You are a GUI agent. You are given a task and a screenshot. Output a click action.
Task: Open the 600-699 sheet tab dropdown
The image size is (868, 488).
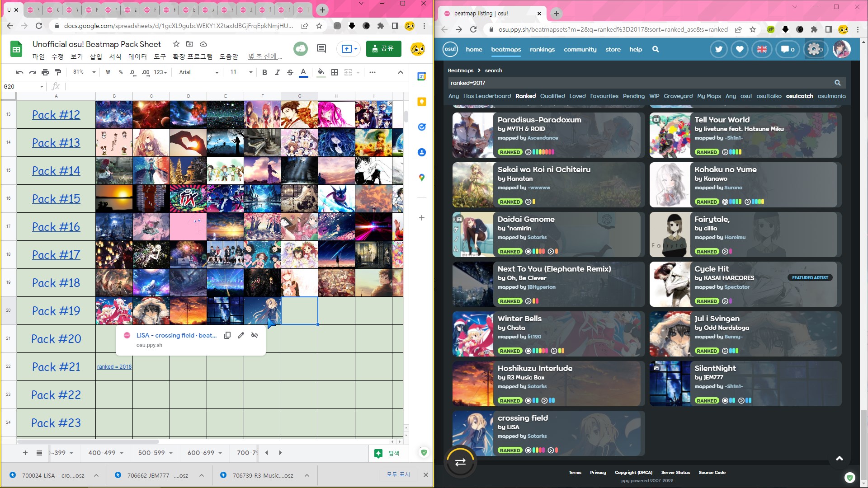tap(220, 453)
